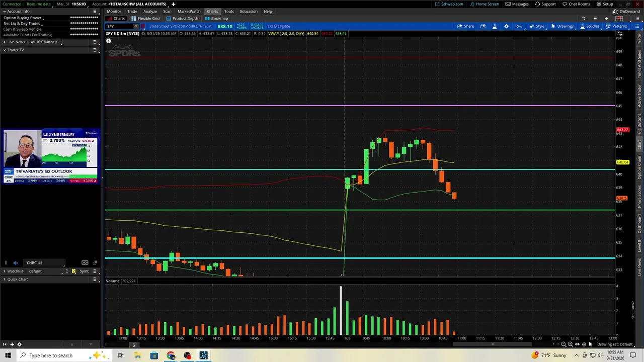Click the left arrow navigation icon

coord(595,19)
